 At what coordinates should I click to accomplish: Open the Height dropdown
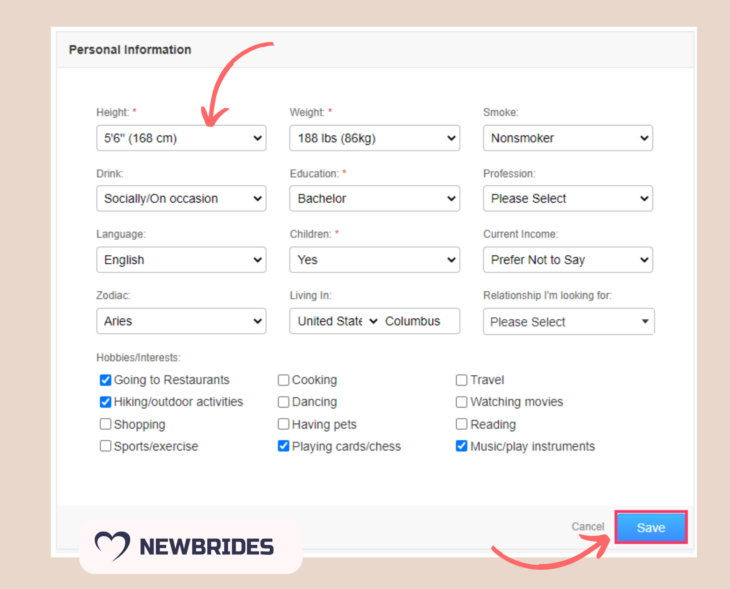click(181, 138)
